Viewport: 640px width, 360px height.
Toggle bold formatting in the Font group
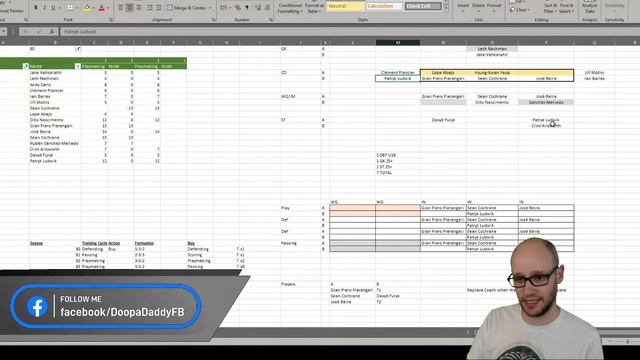coord(36,8)
